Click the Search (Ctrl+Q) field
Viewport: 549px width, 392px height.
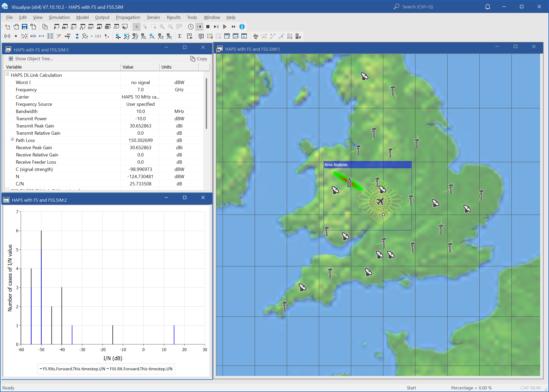click(x=417, y=7)
